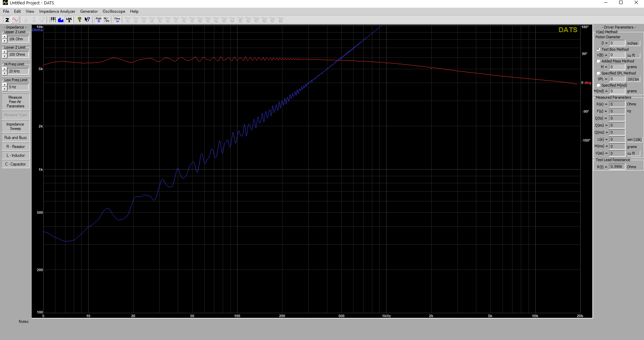Viewport: 644px width, 340px height.
Task: Click the C - Capacitor measurement button
Action: click(15, 164)
